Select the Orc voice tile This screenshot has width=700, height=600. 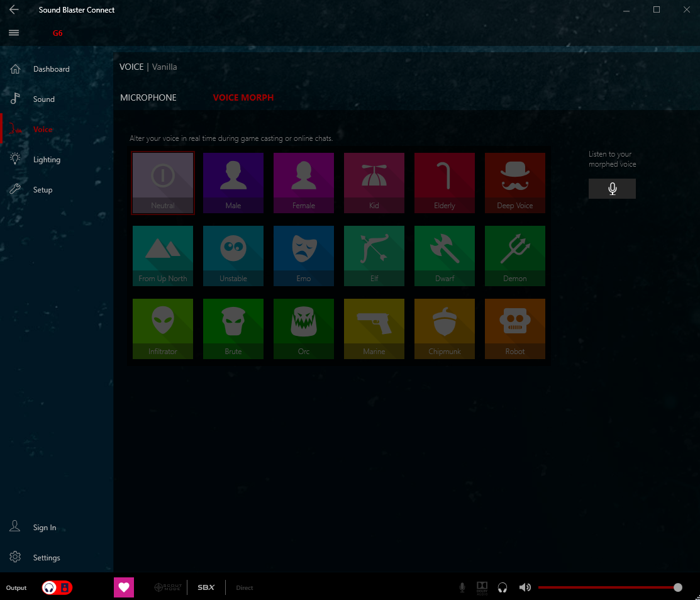(304, 329)
